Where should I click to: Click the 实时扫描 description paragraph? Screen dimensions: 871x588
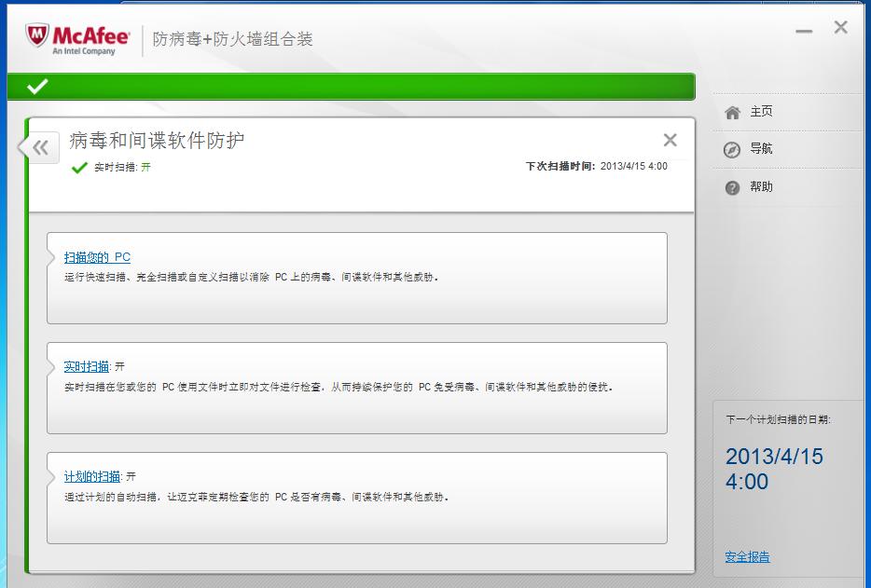click(x=339, y=387)
